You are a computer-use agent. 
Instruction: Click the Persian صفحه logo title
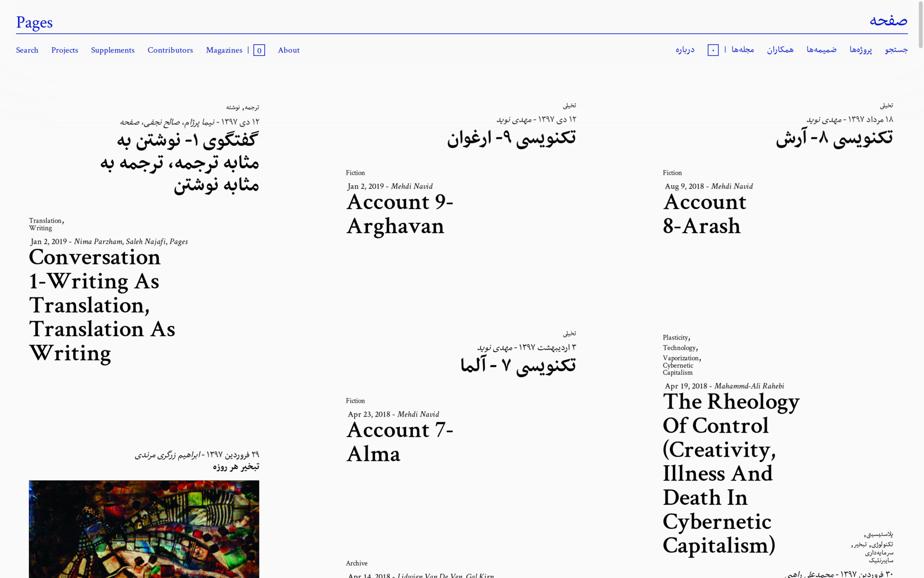(888, 21)
